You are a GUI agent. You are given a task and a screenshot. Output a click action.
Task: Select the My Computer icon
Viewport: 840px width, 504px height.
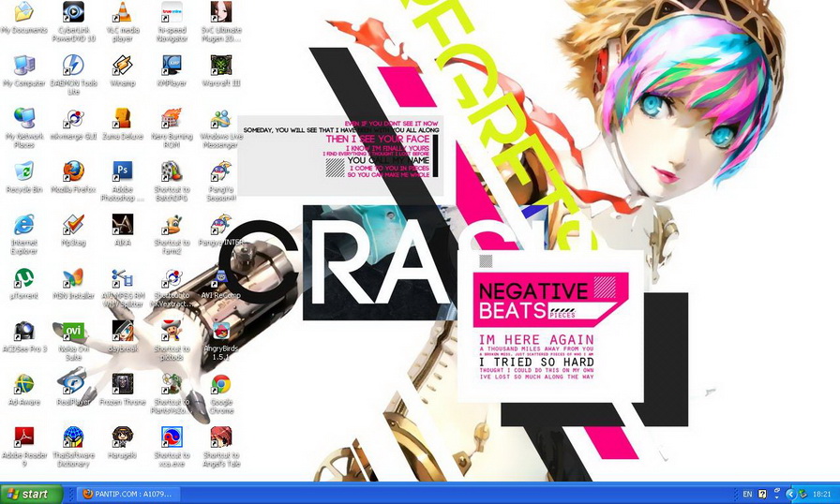tap(24, 66)
